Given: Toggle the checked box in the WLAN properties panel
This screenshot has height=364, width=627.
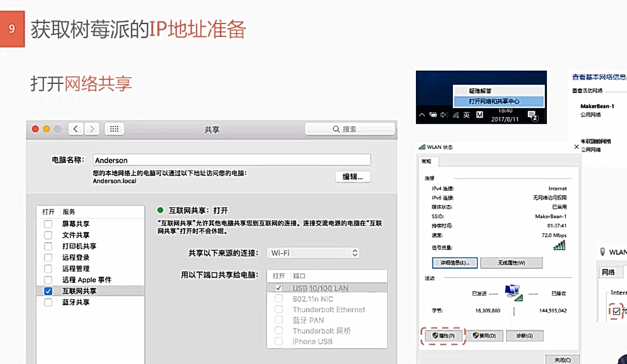Looking at the screenshot, I should (x=616, y=311).
